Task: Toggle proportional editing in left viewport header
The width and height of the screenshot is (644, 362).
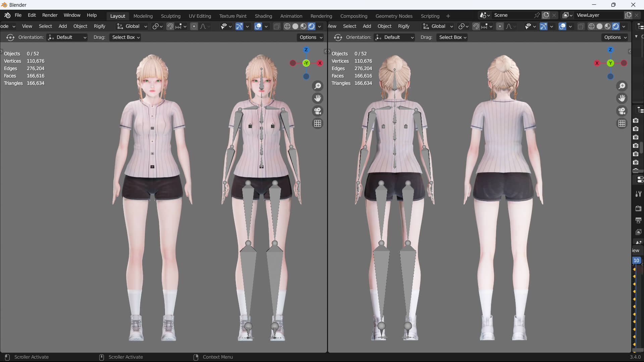Action: tap(194, 26)
